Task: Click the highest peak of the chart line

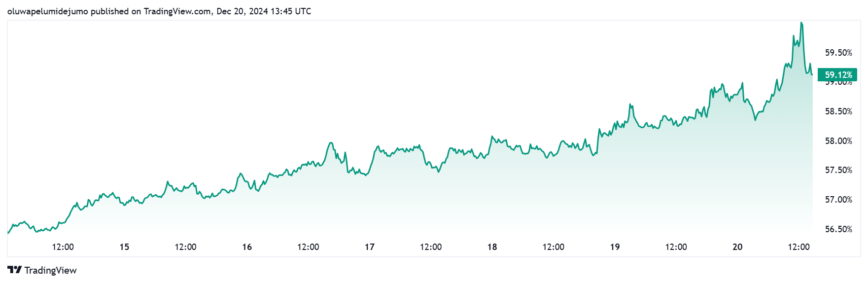Action: (x=801, y=23)
